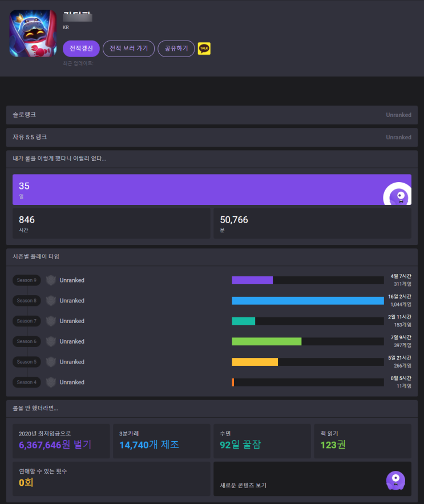Image resolution: width=424 pixels, height=504 pixels.
Task: Click the mascot icon beside 새로운 콘텐츠 보기
Action: (395, 481)
